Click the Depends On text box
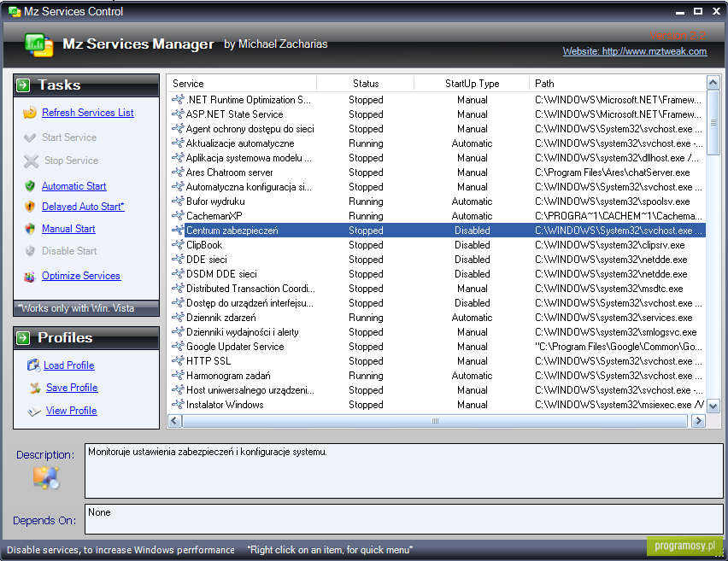This screenshot has width=728, height=561. (x=404, y=519)
